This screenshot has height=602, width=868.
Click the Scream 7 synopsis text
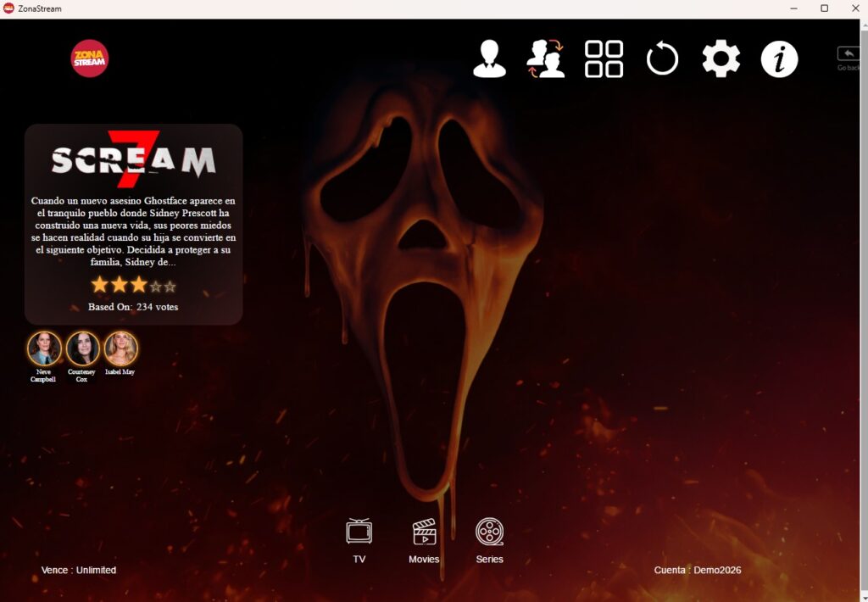[134, 231]
